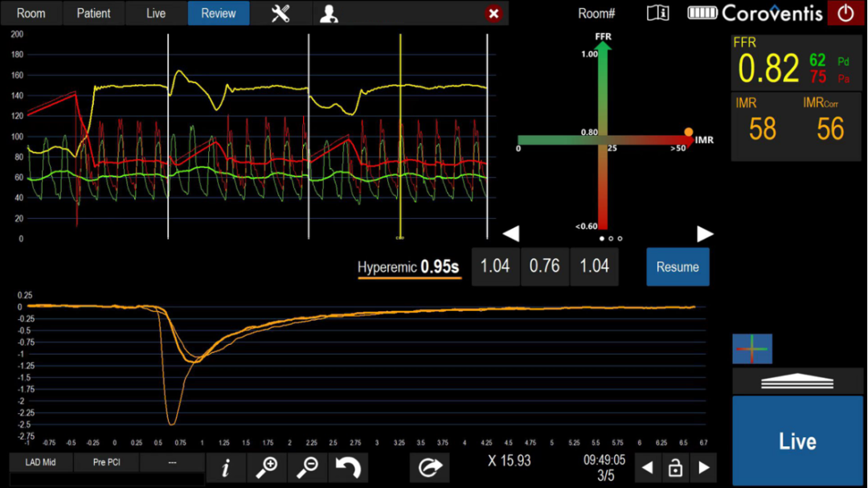Switch to the Room tab
Screen dimensions: 868x488
[31, 14]
